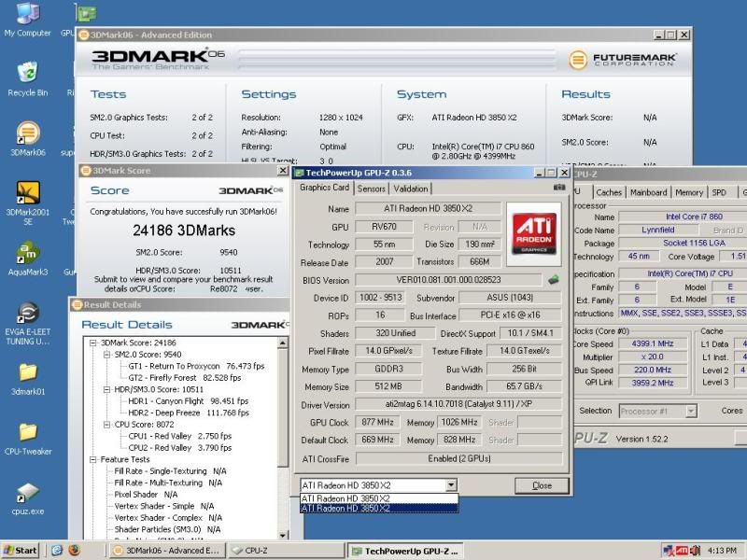This screenshot has height=560, width=747.
Task: Select GT1 - Return To Proxycon row
Action: pos(196,366)
